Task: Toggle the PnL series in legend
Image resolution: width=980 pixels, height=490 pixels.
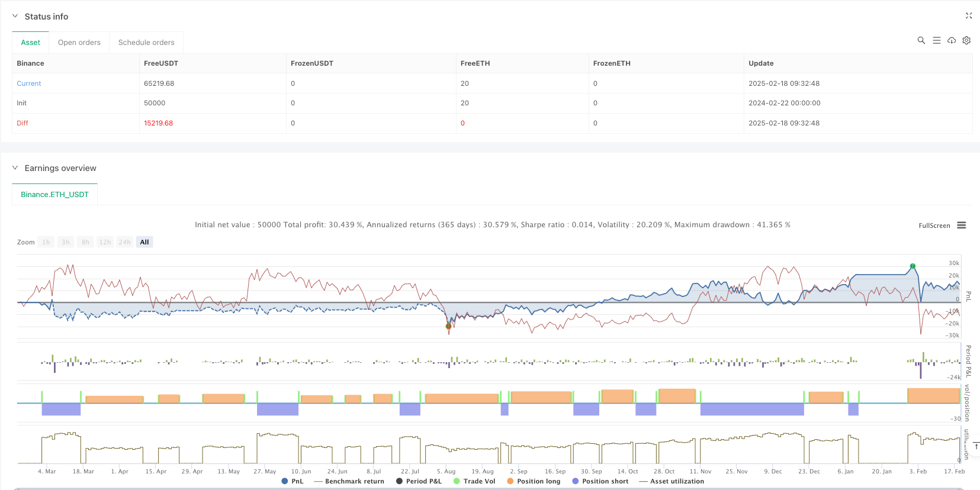Action: pos(293,481)
